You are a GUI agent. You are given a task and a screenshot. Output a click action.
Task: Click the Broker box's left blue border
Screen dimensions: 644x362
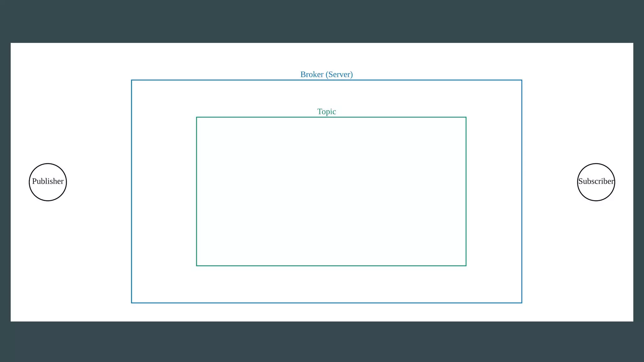point(131,192)
